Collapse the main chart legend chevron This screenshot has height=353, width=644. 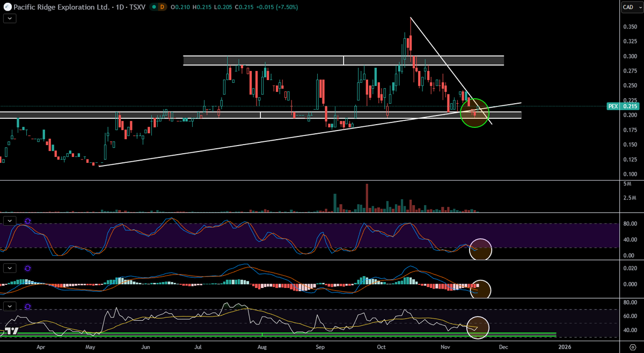(10, 18)
